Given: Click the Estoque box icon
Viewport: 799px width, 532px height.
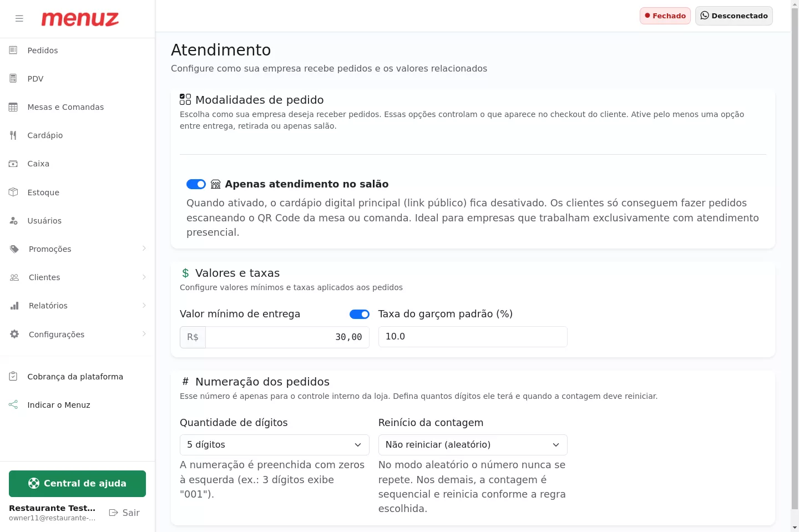Looking at the screenshot, I should 13,192.
